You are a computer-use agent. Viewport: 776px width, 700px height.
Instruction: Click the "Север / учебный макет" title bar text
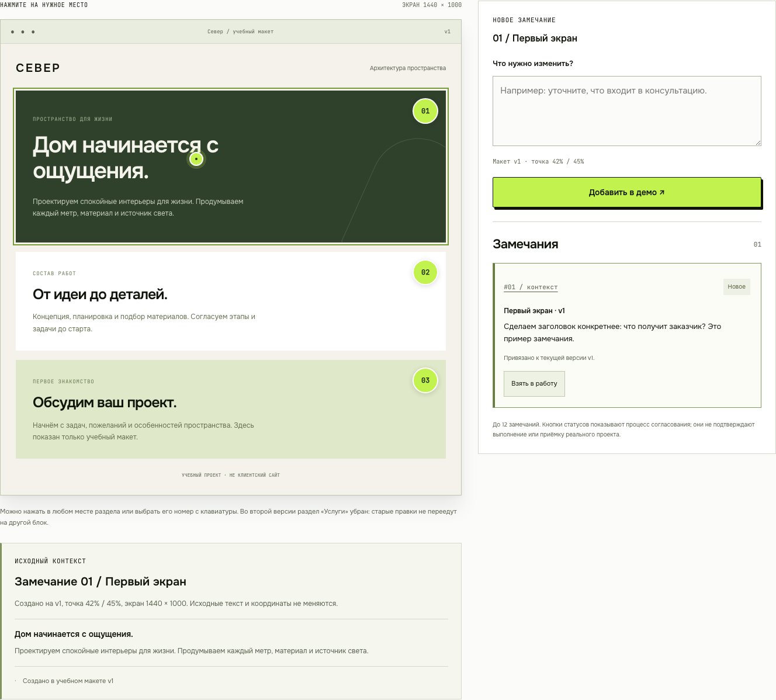pos(240,32)
